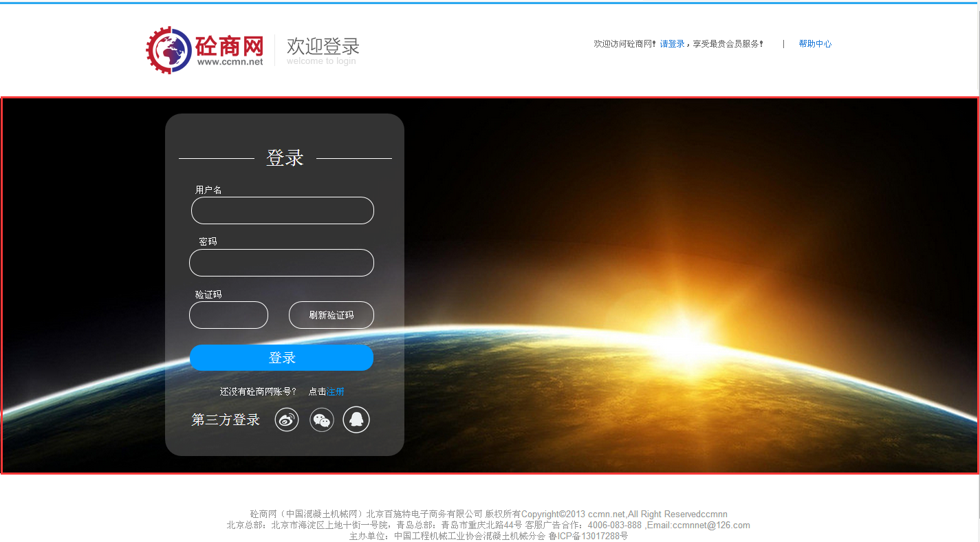Click the 验证码 captcha input box
The width and height of the screenshot is (980, 542).
tap(228, 315)
